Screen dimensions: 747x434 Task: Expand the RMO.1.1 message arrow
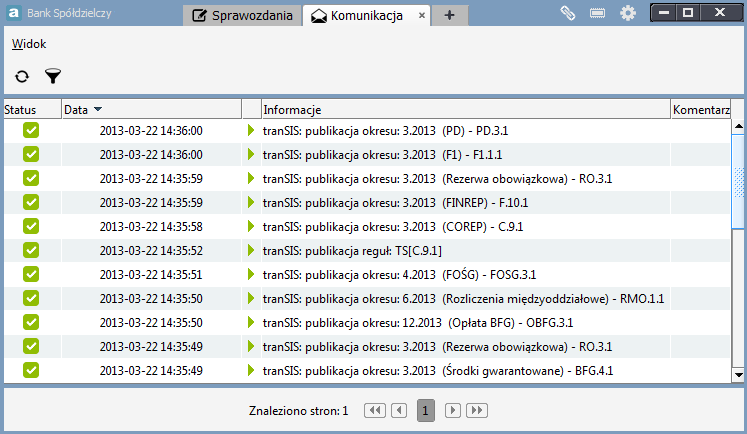[251, 298]
